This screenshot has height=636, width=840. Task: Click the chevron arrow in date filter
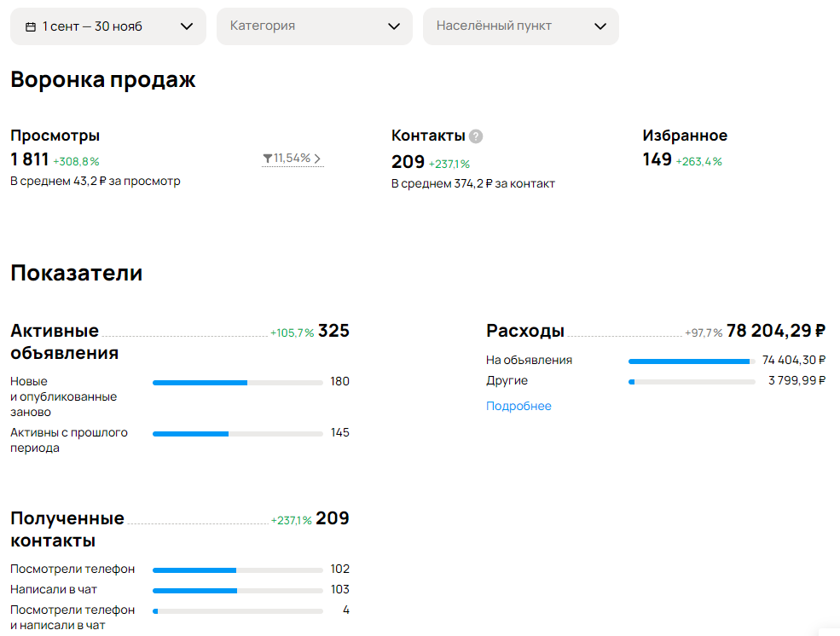tap(187, 26)
